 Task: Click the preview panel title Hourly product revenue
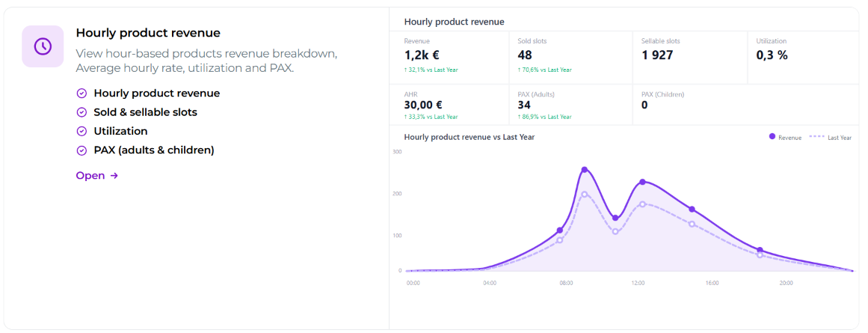(454, 22)
